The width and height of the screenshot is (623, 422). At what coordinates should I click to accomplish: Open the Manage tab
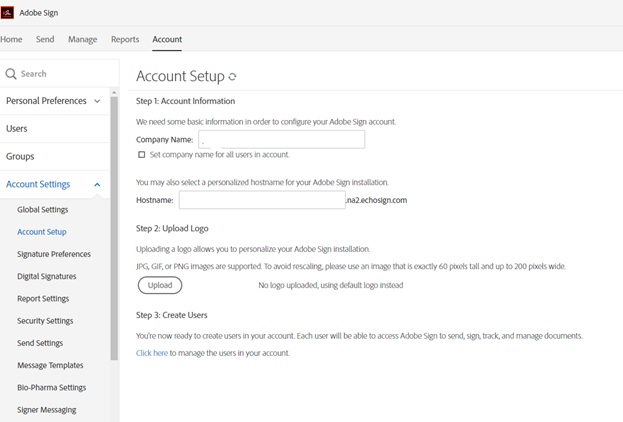[x=82, y=39]
